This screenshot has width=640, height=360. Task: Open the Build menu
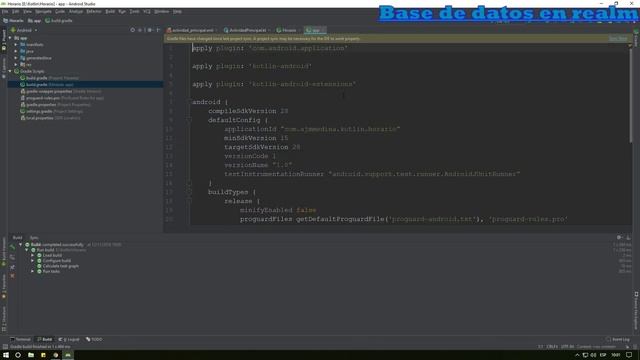[110, 11]
